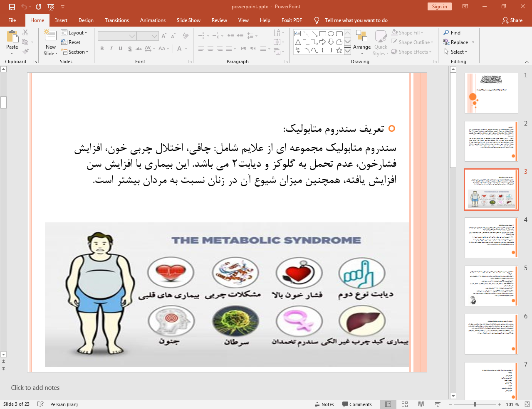Open the Font dialog launcher
Image resolution: width=532 pixels, height=409 pixels.
(x=190, y=62)
